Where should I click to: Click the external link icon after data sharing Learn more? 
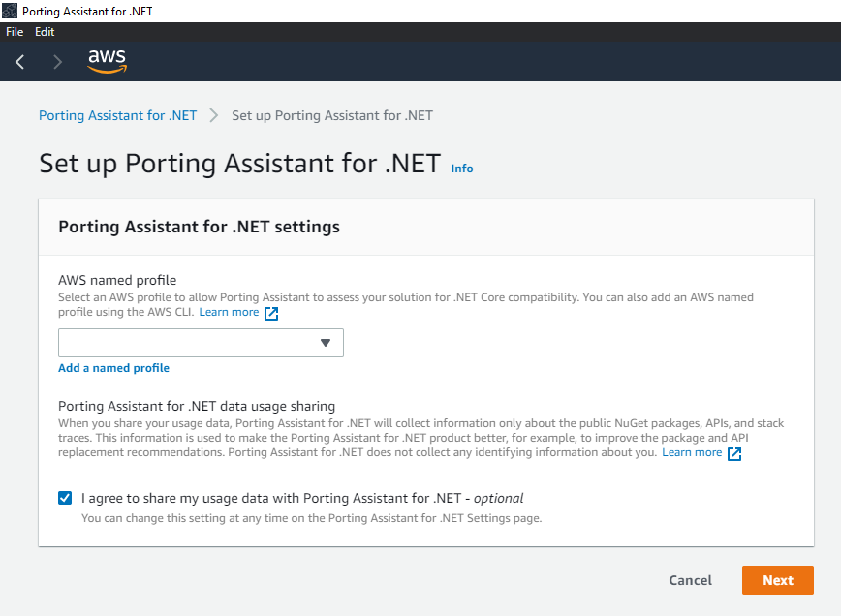tap(733, 452)
